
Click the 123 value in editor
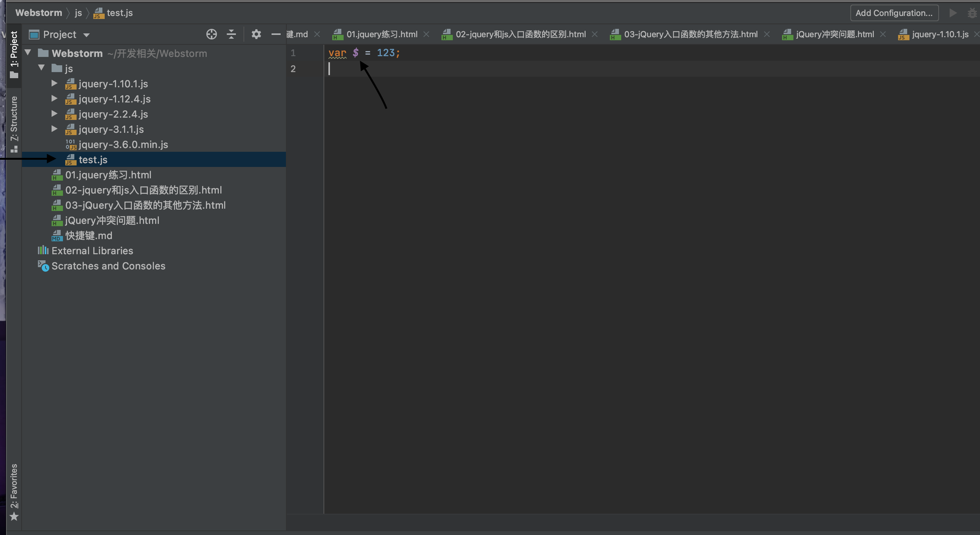pyautogui.click(x=386, y=53)
